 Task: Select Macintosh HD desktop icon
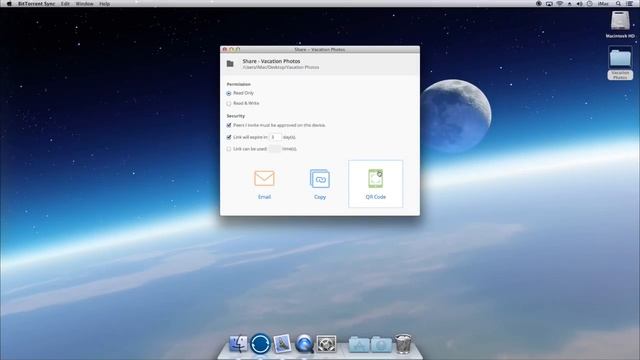point(620,24)
